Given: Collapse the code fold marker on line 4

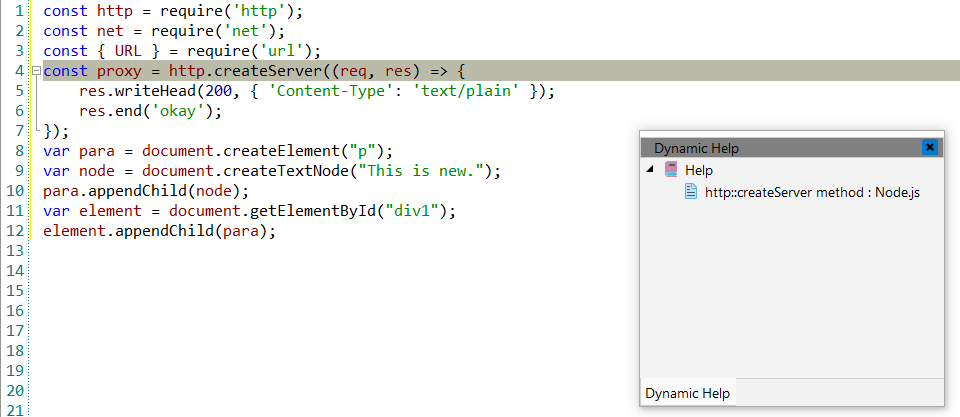Looking at the screenshot, I should (36, 71).
